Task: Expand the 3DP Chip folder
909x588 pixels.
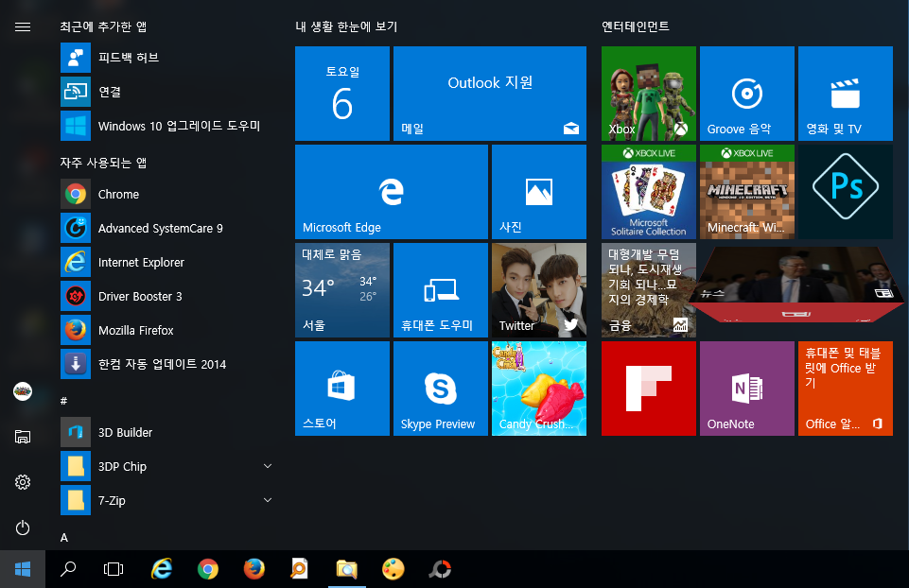Action: [x=268, y=466]
